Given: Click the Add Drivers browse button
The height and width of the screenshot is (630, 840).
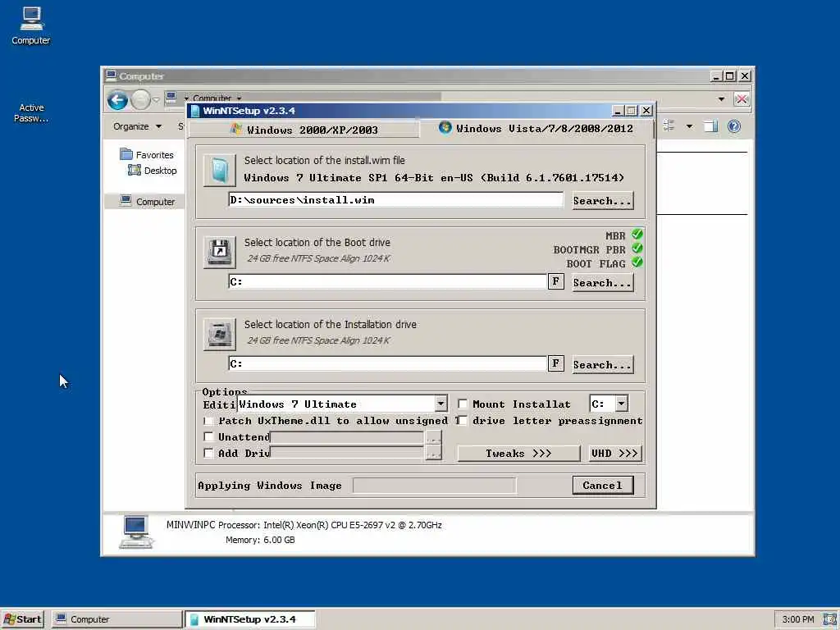Looking at the screenshot, I should point(433,453).
